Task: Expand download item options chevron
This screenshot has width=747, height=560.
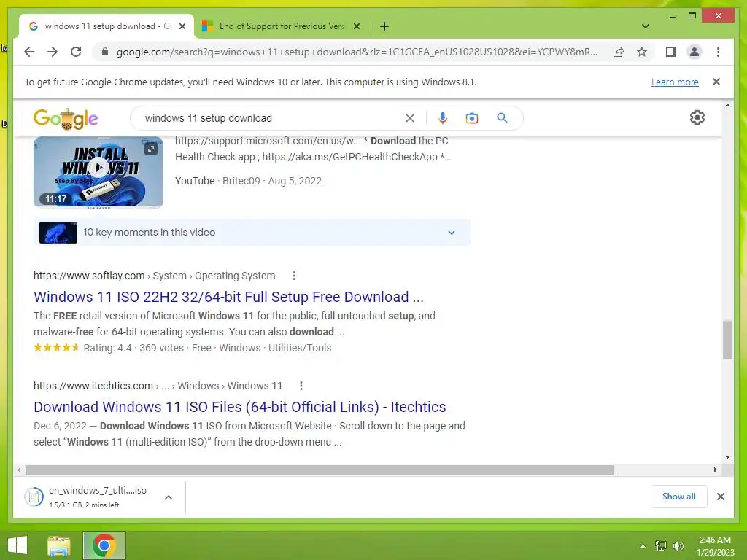Action: click(x=169, y=497)
